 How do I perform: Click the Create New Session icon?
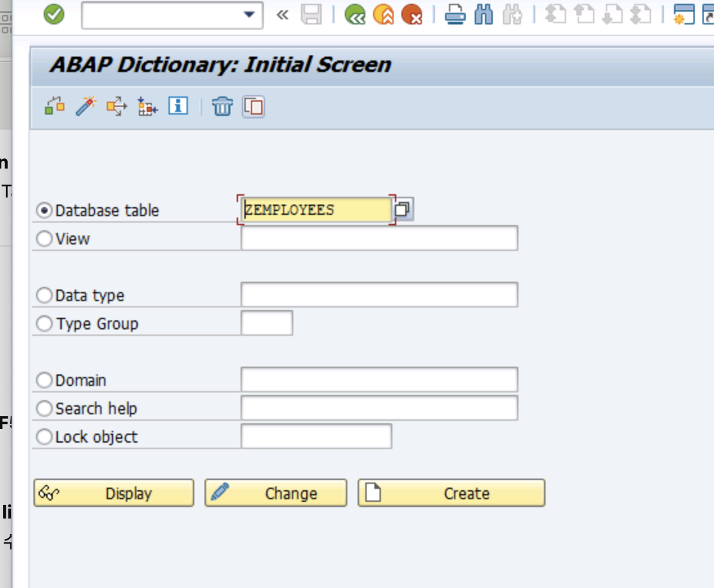tap(684, 15)
